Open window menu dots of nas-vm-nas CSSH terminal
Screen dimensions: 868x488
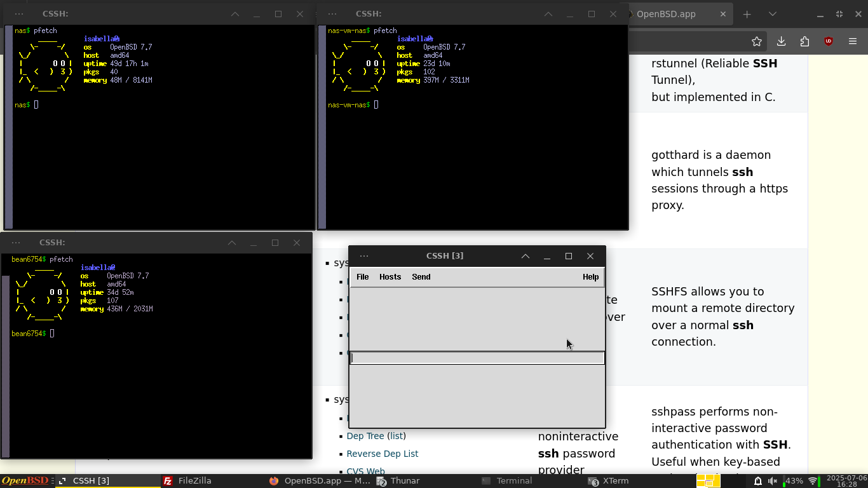(332, 14)
